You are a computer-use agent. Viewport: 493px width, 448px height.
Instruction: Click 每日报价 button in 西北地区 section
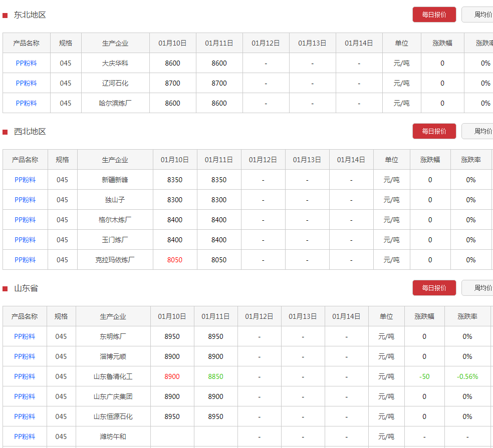(x=434, y=131)
